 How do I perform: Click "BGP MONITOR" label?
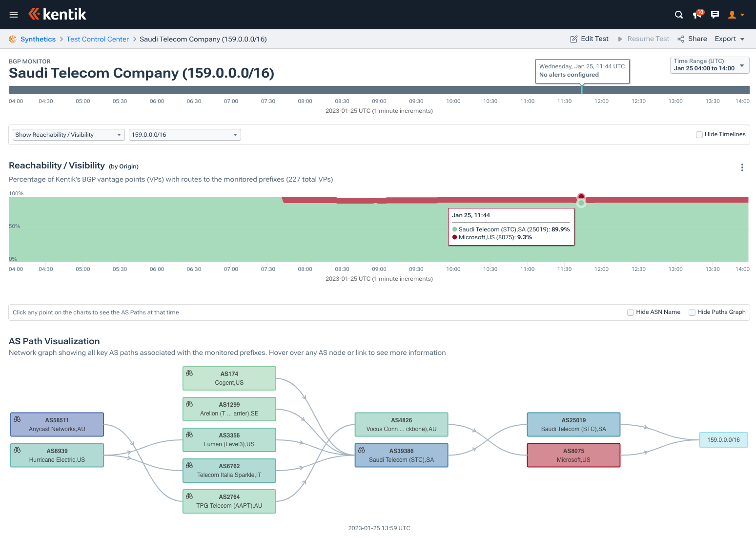coord(30,62)
